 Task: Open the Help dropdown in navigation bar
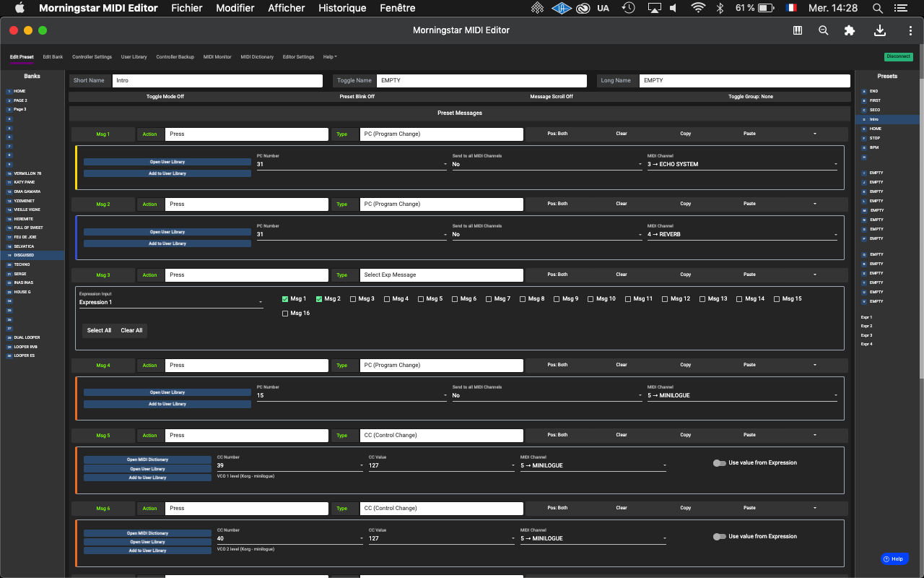coord(330,57)
